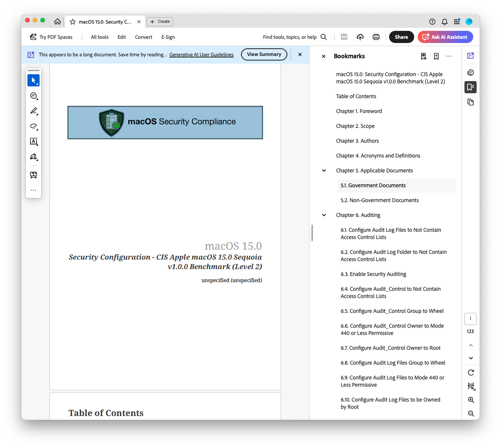Jump to Chapter 2. Scope bookmark
Viewport: 501px width, 448px height.
(x=355, y=126)
